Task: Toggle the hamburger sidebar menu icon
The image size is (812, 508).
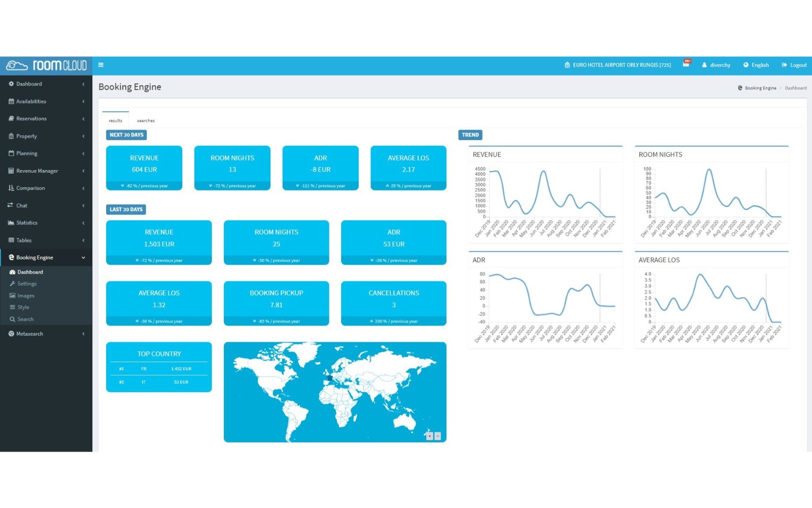Action: click(x=101, y=65)
